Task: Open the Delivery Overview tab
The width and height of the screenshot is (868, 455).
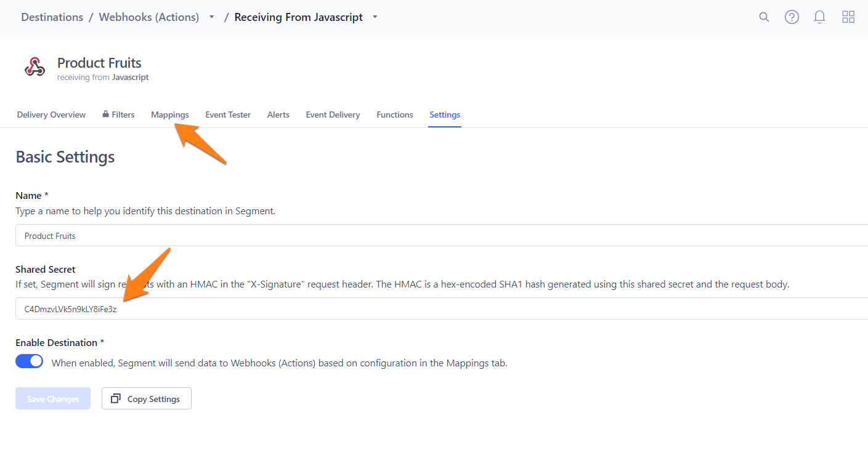Action: click(51, 115)
